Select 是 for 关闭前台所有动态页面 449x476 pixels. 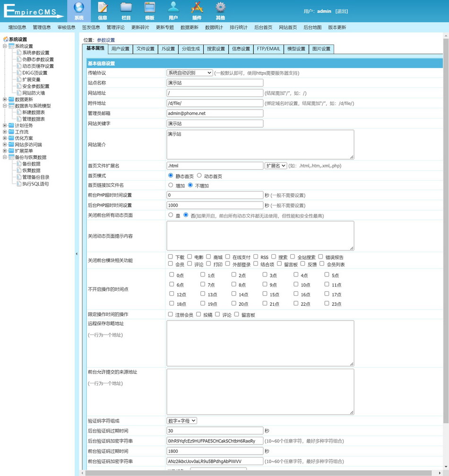coord(171,215)
